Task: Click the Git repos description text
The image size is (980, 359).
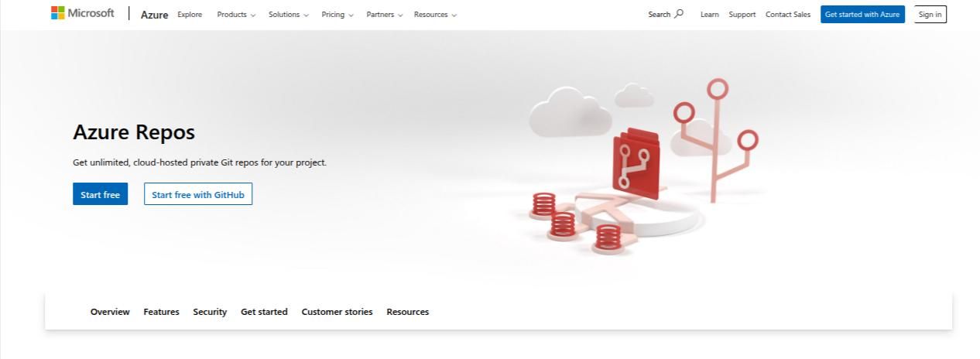Action: click(x=200, y=162)
